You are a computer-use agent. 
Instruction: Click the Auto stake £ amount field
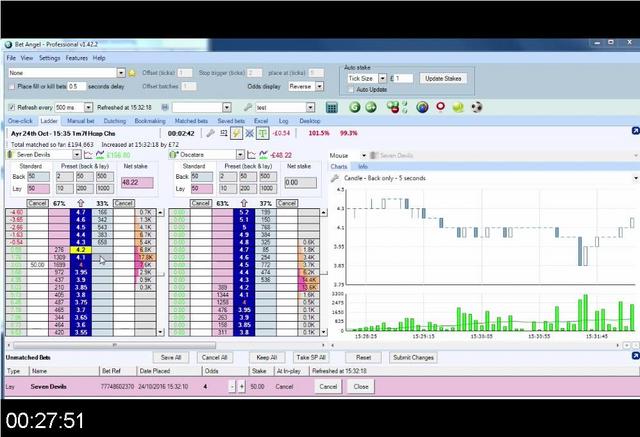tap(403, 78)
